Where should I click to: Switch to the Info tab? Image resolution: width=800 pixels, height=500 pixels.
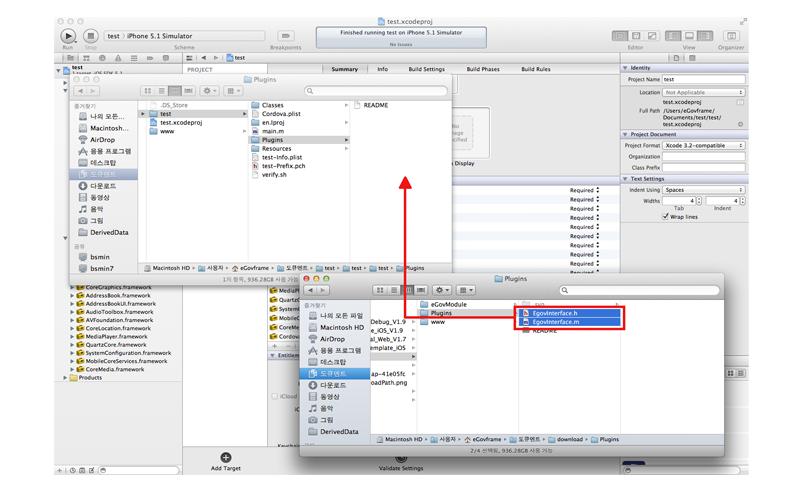(x=382, y=70)
